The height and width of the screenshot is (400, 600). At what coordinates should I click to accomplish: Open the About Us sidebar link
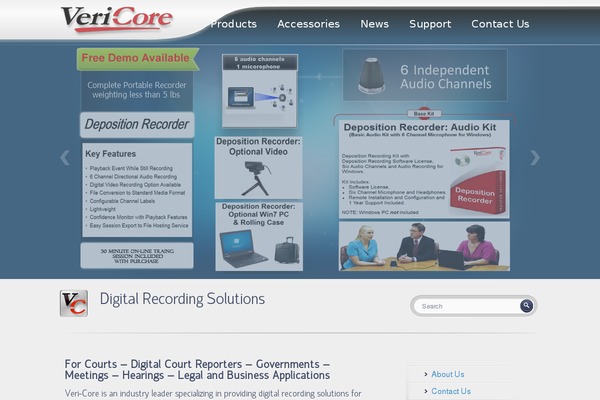[448, 374]
